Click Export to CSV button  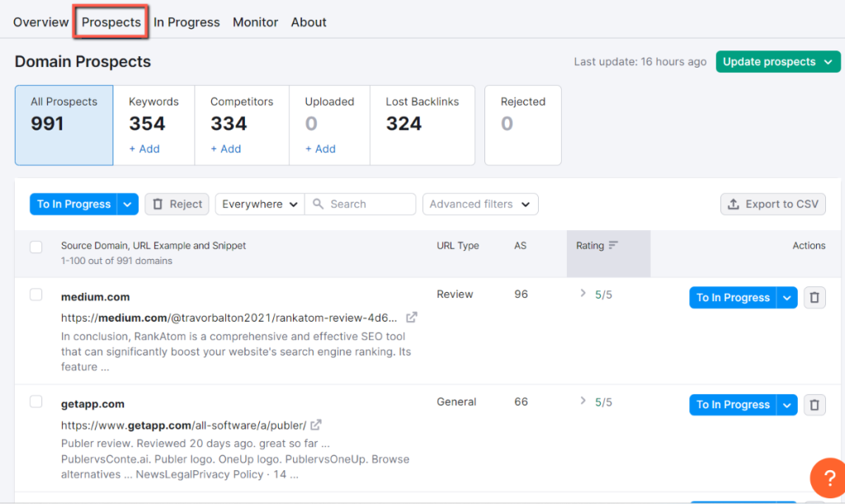coord(772,204)
